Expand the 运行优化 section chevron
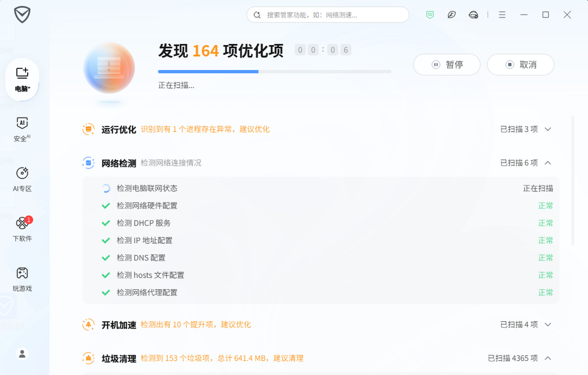This screenshot has height=375, width=588. tap(548, 129)
